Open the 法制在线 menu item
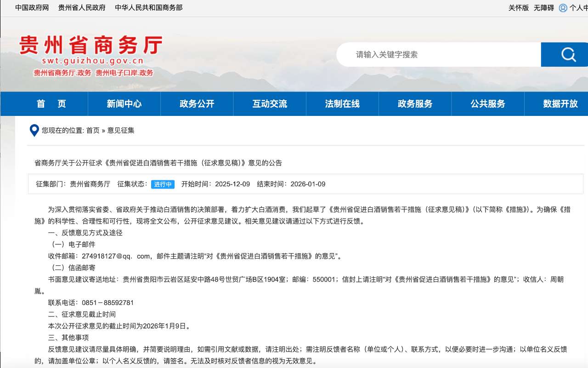 click(x=342, y=104)
